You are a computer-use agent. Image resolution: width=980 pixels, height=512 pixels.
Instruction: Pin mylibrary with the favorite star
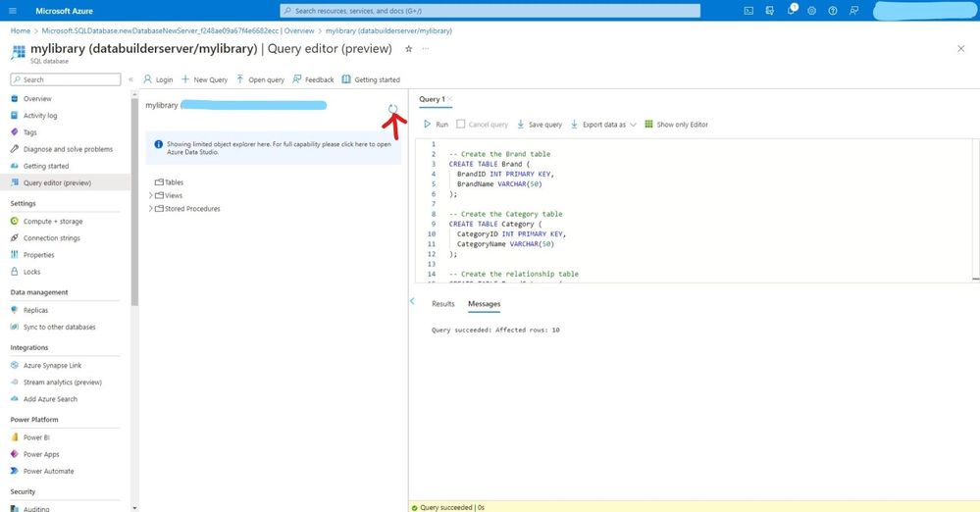[409, 49]
